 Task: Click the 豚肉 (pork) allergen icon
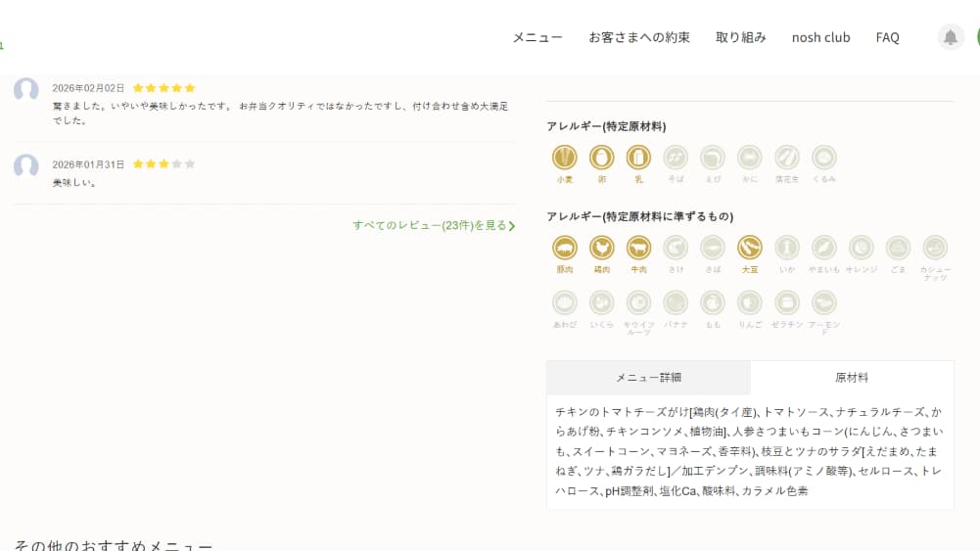coord(564,248)
